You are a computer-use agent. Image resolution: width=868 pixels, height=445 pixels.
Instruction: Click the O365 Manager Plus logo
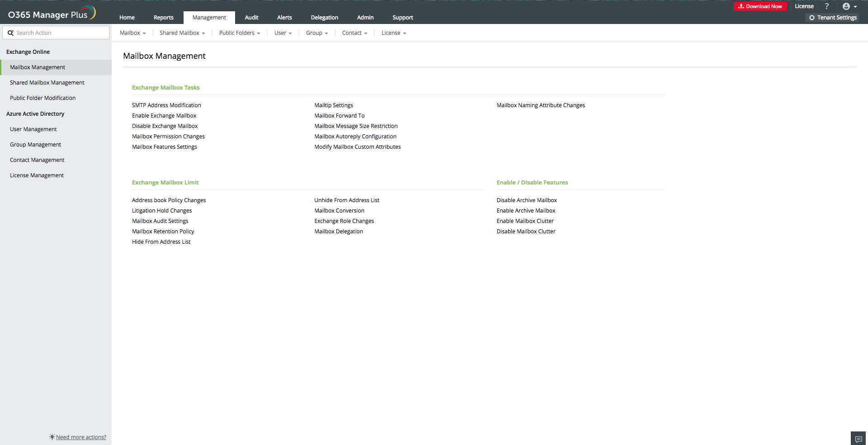[52, 14]
